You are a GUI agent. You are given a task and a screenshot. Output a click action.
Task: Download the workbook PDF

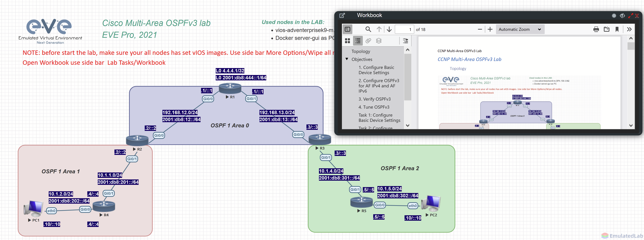click(x=606, y=29)
